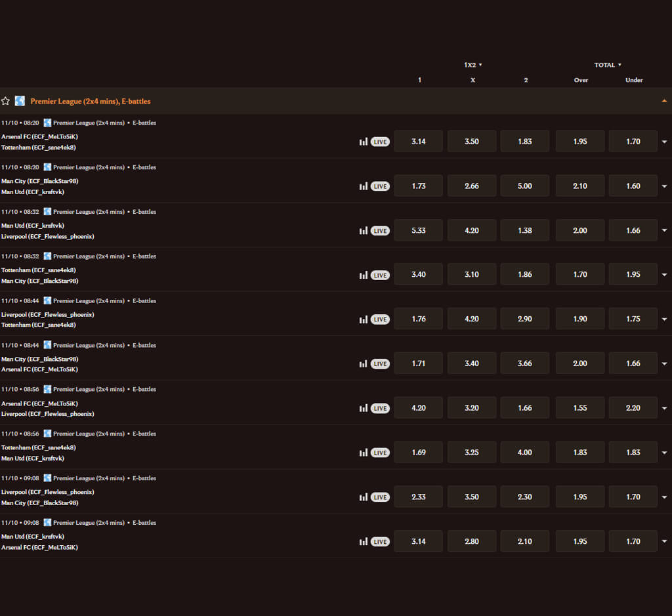Viewport: 672px width, 616px height.
Task: Pick draw odds 3.25 in Tottenham vs Man Utd
Action: click(471, 453)
